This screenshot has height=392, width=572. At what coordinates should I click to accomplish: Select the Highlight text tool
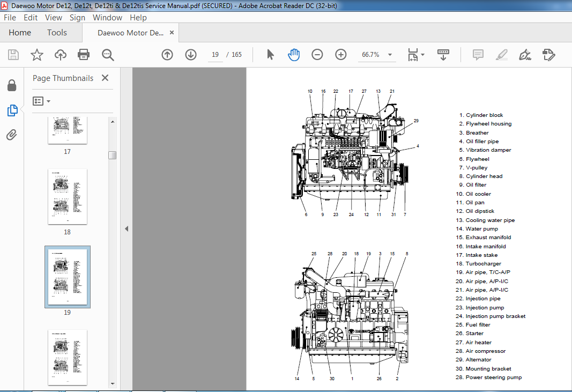tap(502, 55)
